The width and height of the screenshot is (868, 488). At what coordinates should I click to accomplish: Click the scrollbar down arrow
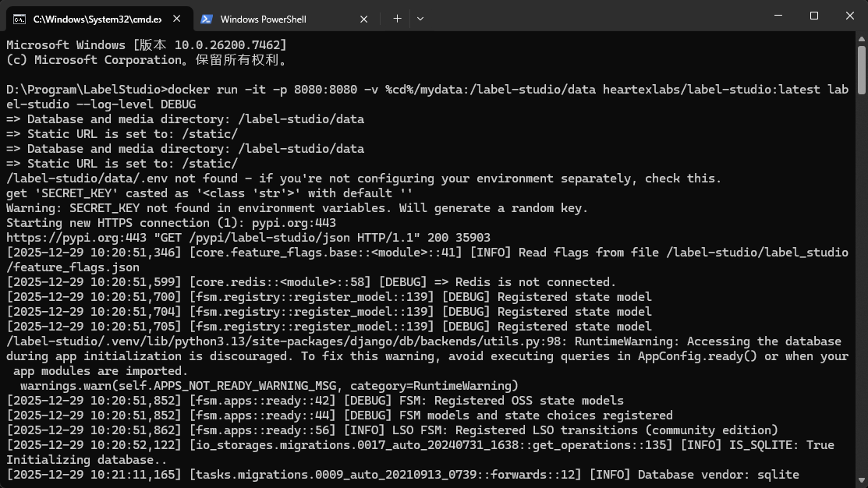pyautogui.click(x=861, y=481)
